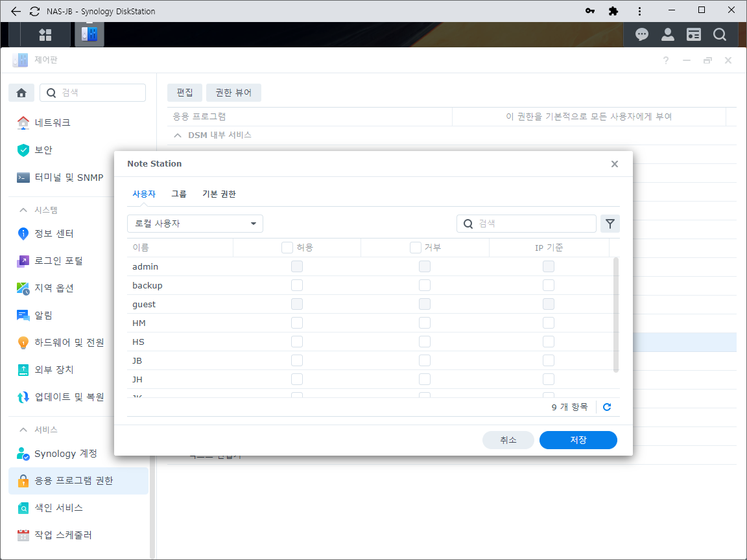Reload the browser page
The image size is (747, 560).
(x=34, y=11)
